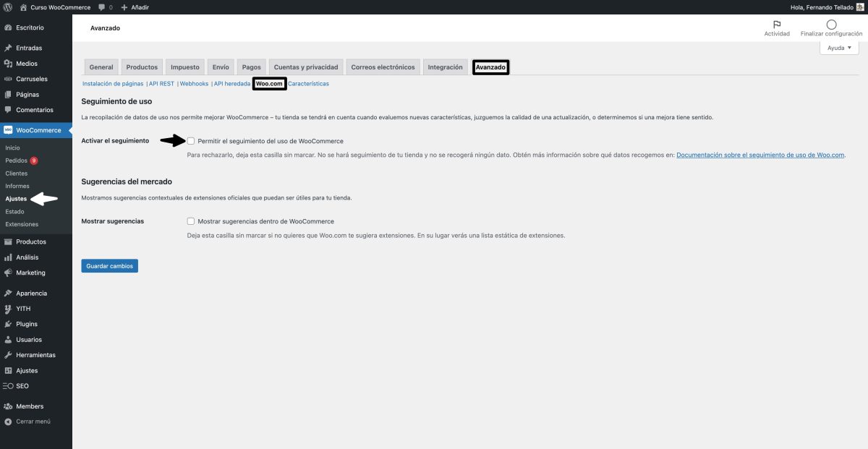The width and height of the screenshot is (868, 449).
Task: Open the Análisis charts icon
Action: (9, 257)
